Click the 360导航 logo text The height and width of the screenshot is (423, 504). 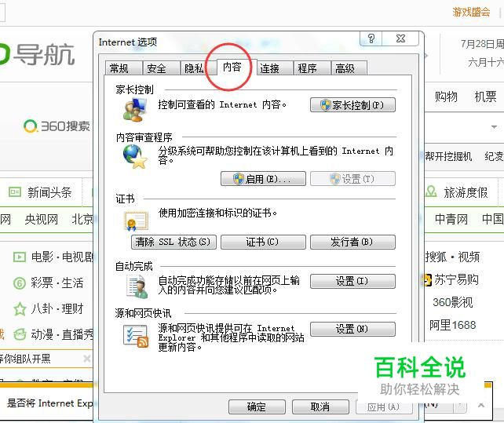coord(45,55)
